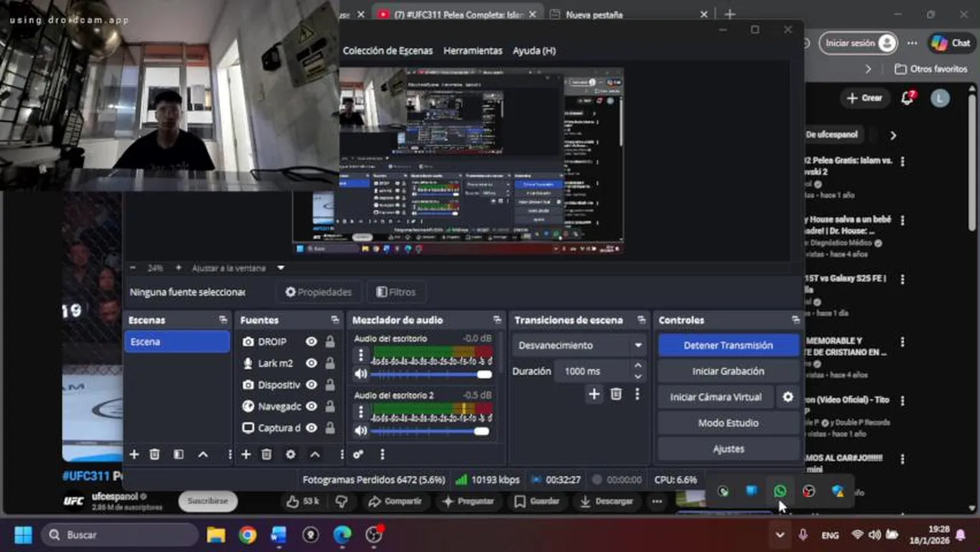The image size is (980, 552).
Task: Open YouTube notifications bell
Action: point(908,97)
